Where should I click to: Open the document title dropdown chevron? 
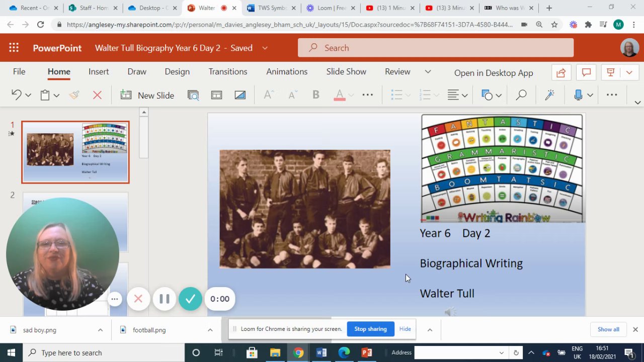(x=265, y=48)
